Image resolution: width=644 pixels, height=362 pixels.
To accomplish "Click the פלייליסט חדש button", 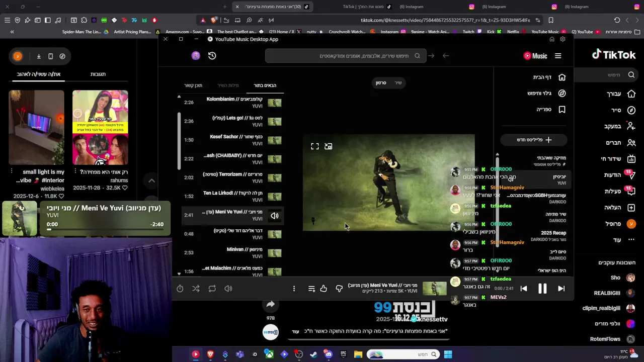I will (534, 140).
